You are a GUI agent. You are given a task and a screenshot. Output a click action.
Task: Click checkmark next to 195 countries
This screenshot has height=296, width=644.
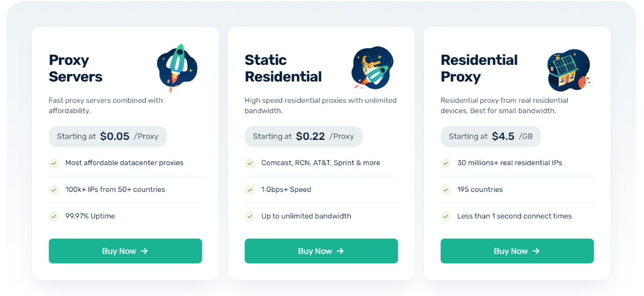(x=445, y=190)
